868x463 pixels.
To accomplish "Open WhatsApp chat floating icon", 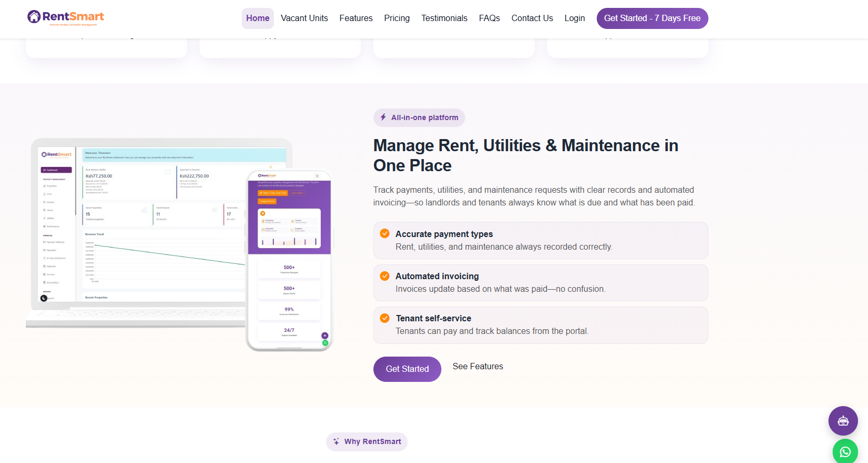I will (x=845, y=451).
